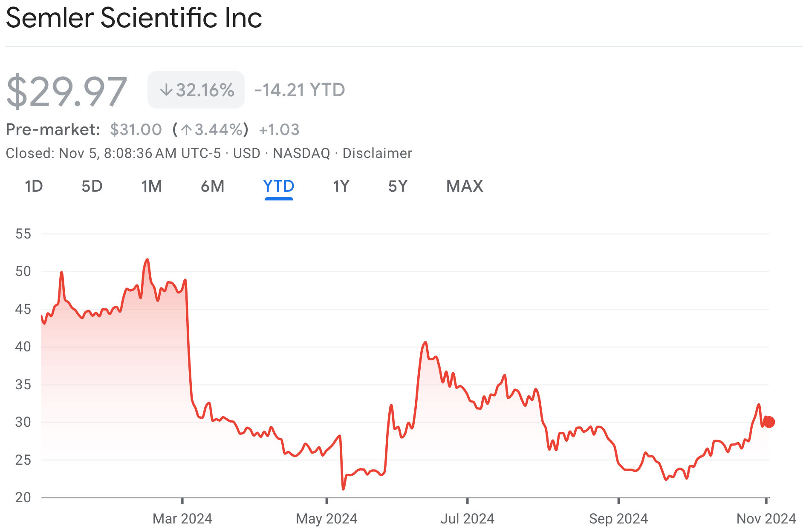Image resolution: width=803 pixels, height=532 pixels.
Task: Click the red endpoint dot on chart
Action: coord(770,422)
